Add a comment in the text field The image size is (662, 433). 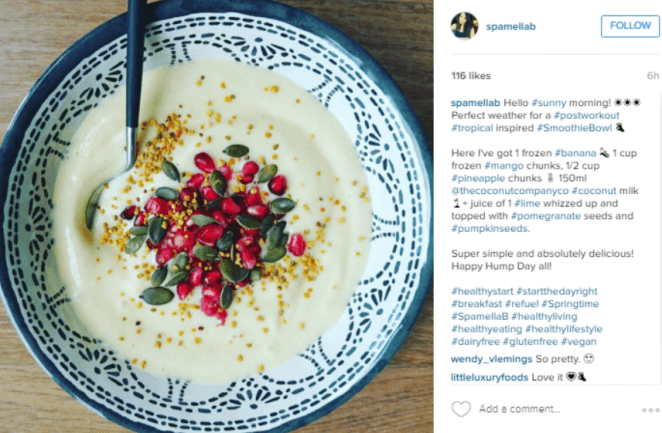pyautogui.click(x=519, y=409)
